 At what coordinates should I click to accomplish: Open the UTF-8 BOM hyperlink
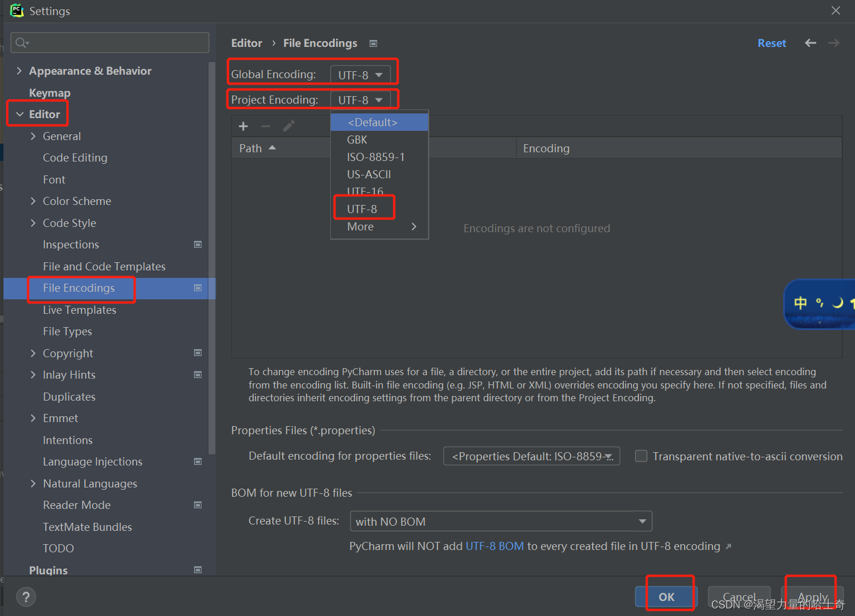(495, 546)
